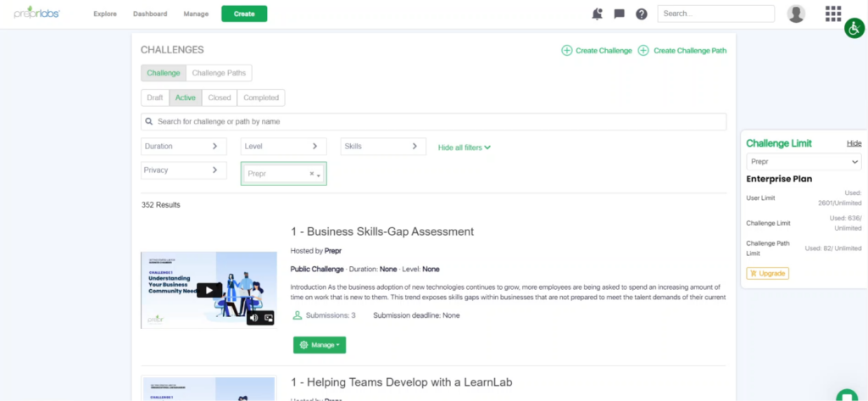The height and width of the screenshot is (401, 868).
Task: Expand the Level filter
Action: (x=283, y=146)
